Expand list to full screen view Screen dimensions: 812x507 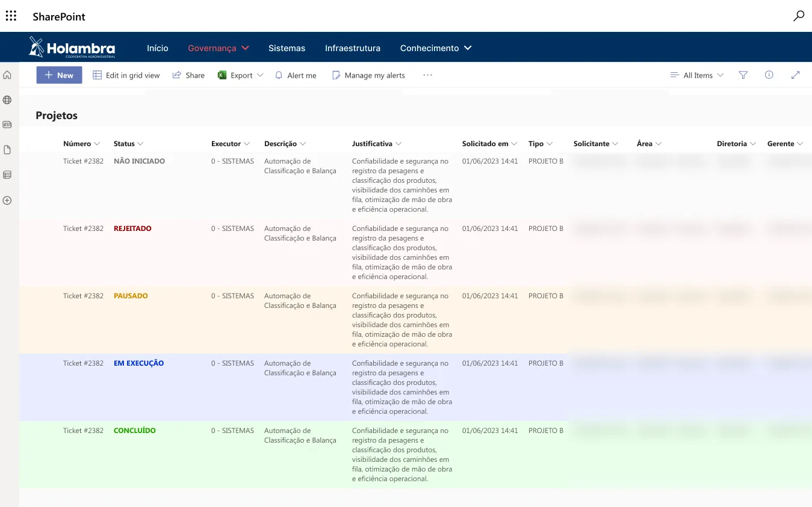795,75
